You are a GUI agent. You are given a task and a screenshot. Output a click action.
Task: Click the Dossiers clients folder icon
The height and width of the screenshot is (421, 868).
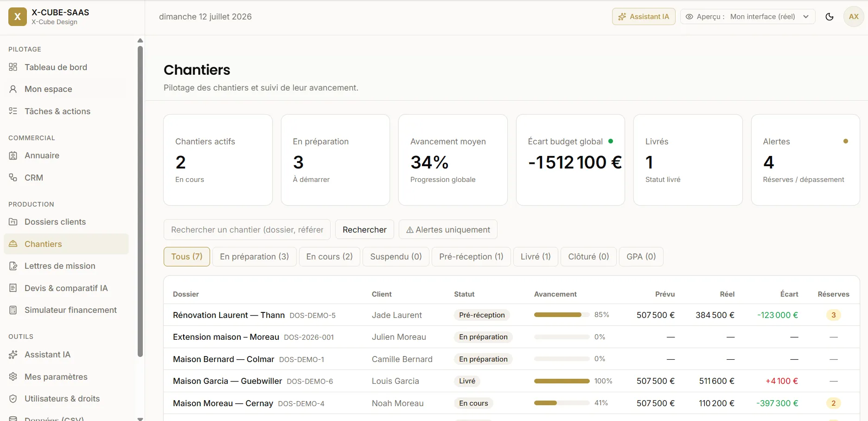click(13, 222)
